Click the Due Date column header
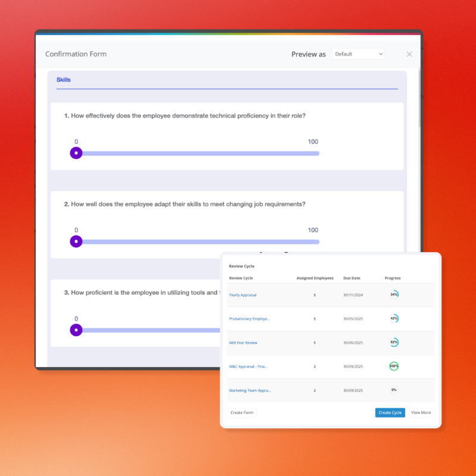The image size is (476, 476). (x=352, y=278)
